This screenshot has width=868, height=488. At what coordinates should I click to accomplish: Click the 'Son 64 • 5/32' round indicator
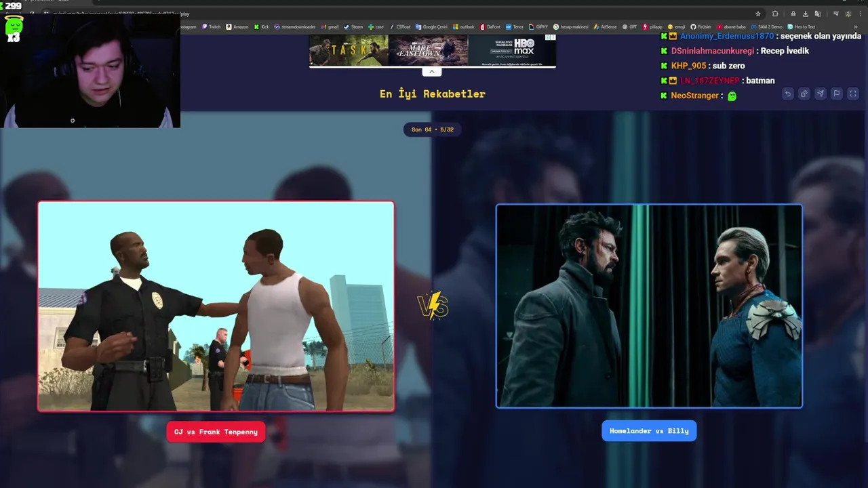433,129
